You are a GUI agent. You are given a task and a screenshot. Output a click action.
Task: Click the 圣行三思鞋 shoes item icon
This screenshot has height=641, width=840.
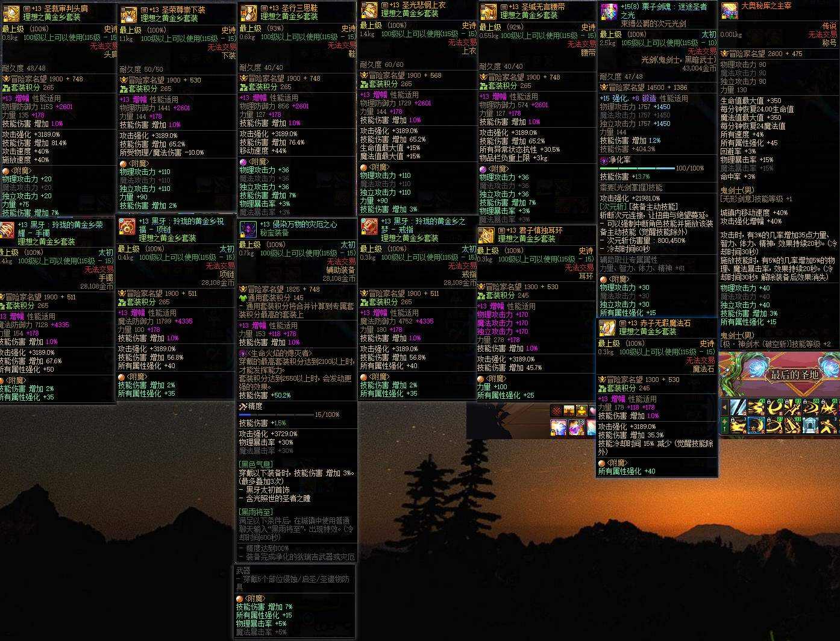pyautogui.click(x=248, y=13)
